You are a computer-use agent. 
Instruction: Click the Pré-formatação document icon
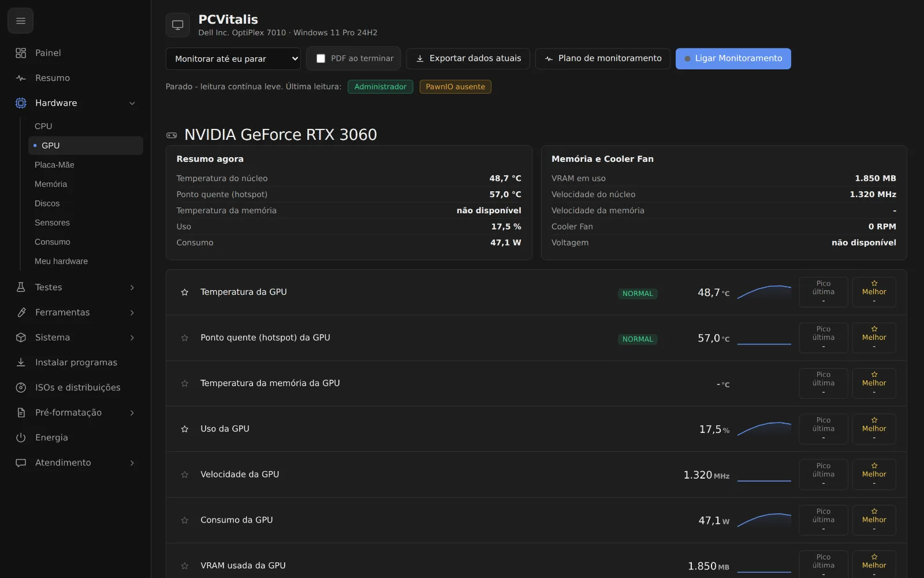[21, 413]
